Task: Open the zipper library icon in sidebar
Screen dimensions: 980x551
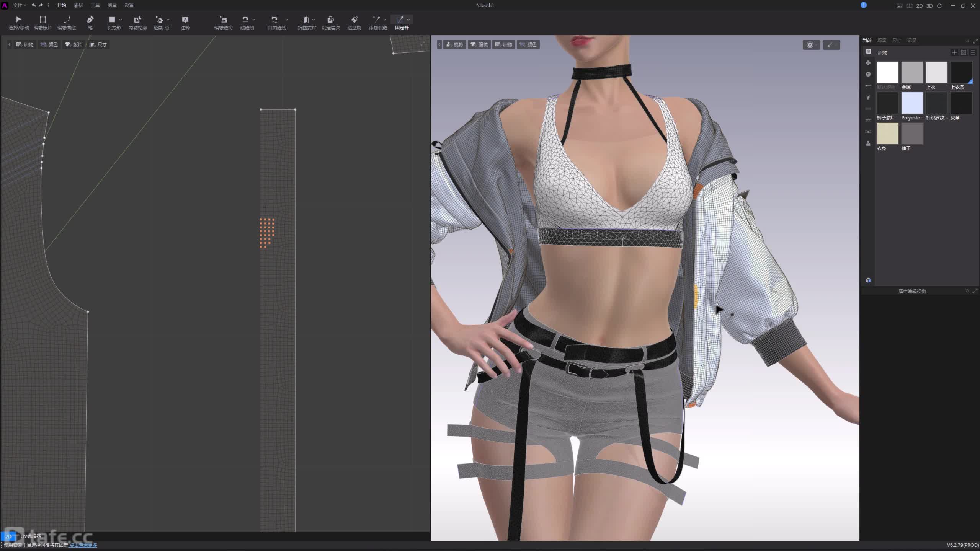Action: (868, 97)
